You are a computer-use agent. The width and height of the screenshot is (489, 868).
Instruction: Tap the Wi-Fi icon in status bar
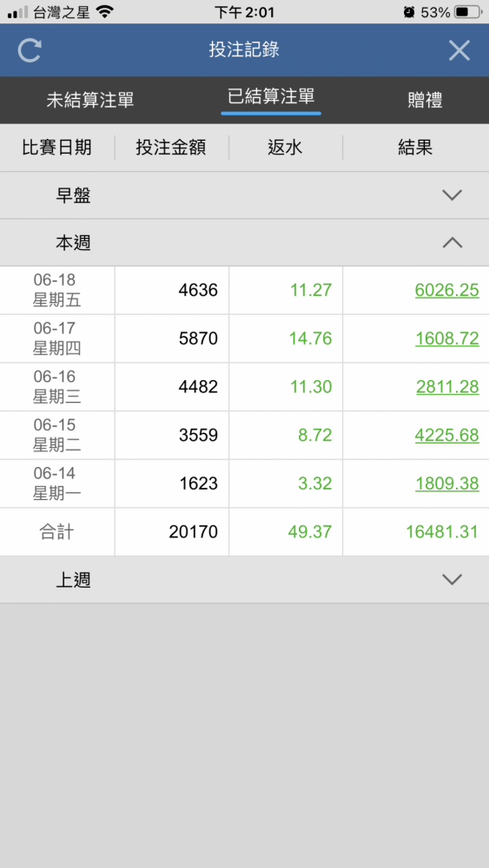click(105, 11)
